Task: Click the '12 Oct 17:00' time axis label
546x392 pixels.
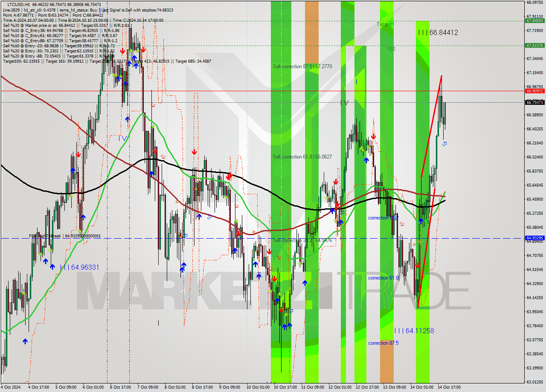Action: click(367, 387)
